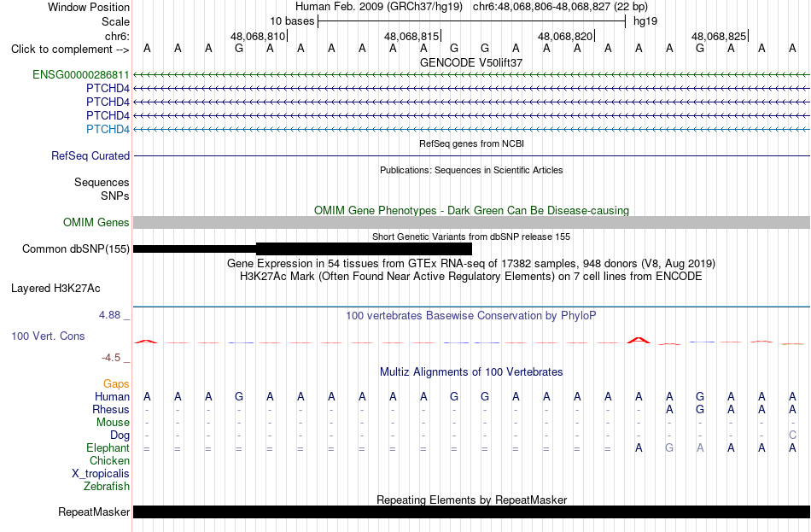This screenshot has height=532, width=811.
Task: Click the 4.88 PhyloP upper scale value
Action: click(x=109, y=314)
